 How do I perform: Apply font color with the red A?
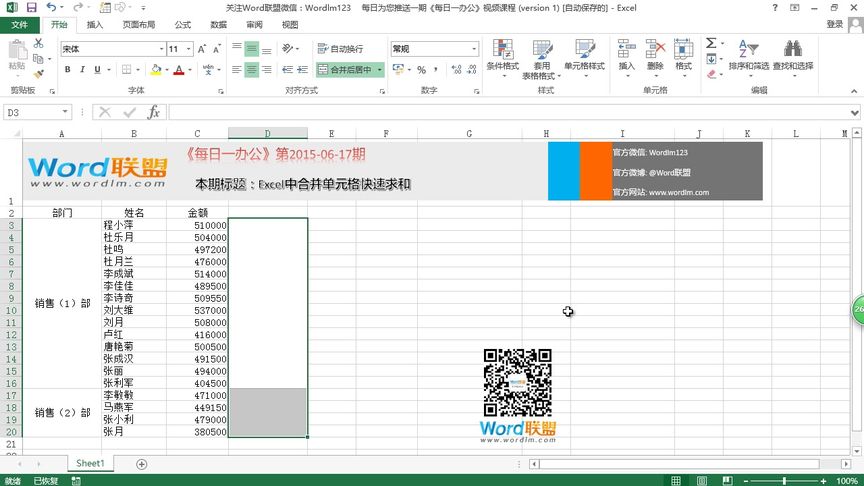tap(179, 70)
